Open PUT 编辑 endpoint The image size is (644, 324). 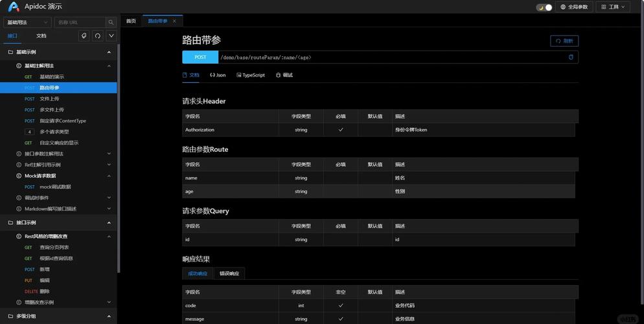(58, 281)
